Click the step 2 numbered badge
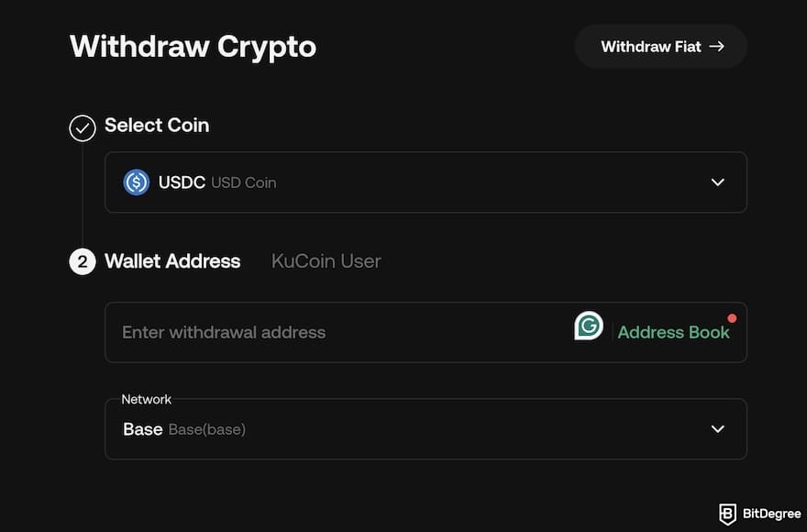This screenshot has height=532, width=807. coord(82,261)
